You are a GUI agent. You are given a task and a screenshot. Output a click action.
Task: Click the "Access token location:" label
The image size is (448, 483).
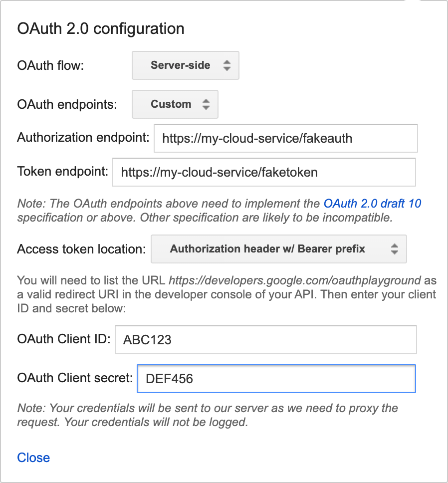tap(81, 249)
